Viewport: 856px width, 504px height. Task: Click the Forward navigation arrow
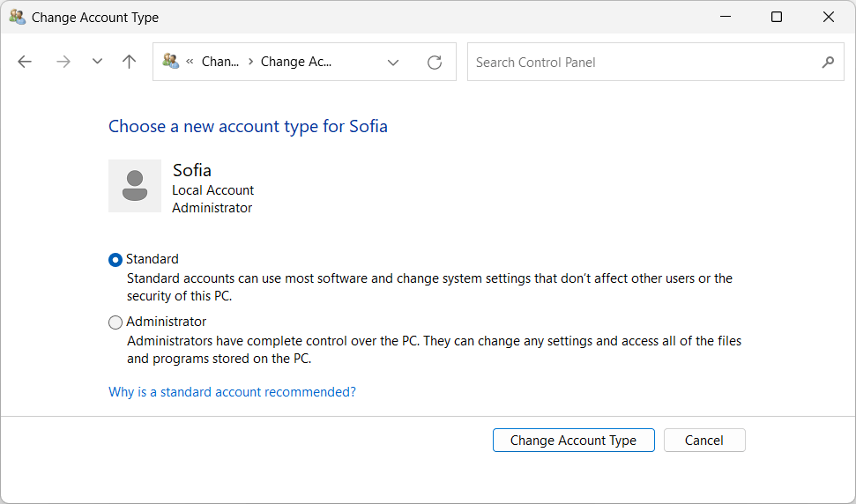coord(63,62)
